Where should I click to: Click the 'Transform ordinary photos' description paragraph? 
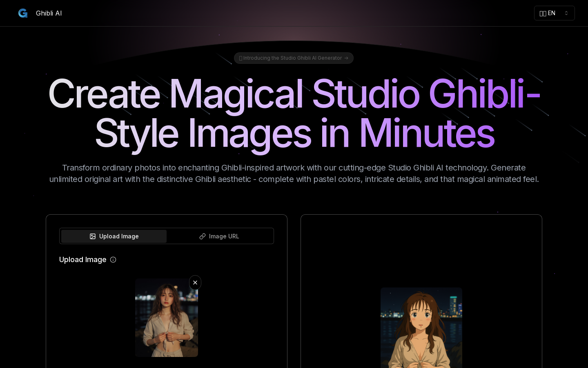pyautogui.click(x=294, y=173)
